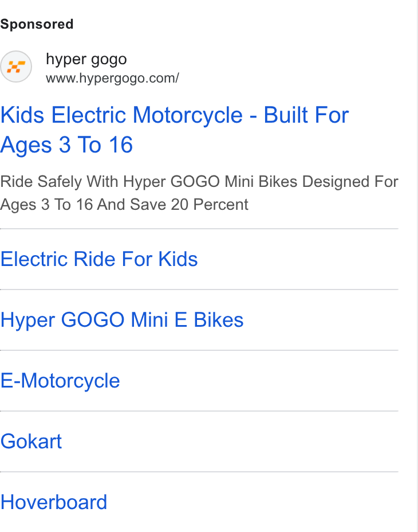This screenshot has width=418, height=532.
Task: Open the hyper gogo advertiser name
Action: pyautogui.click(x=86, y=60)
